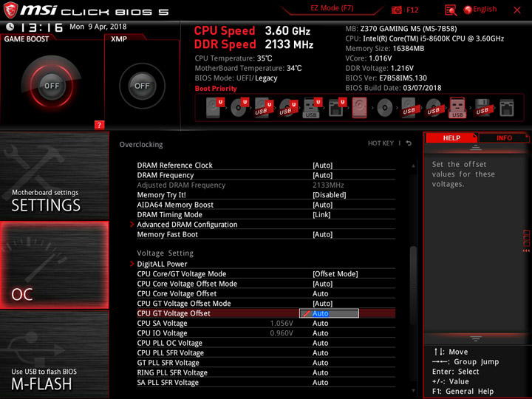Select the CPU PLL OC Voltage row
The height and width of the screenshot is (399, 532).
pyautogui.click(x=266, y=343)
